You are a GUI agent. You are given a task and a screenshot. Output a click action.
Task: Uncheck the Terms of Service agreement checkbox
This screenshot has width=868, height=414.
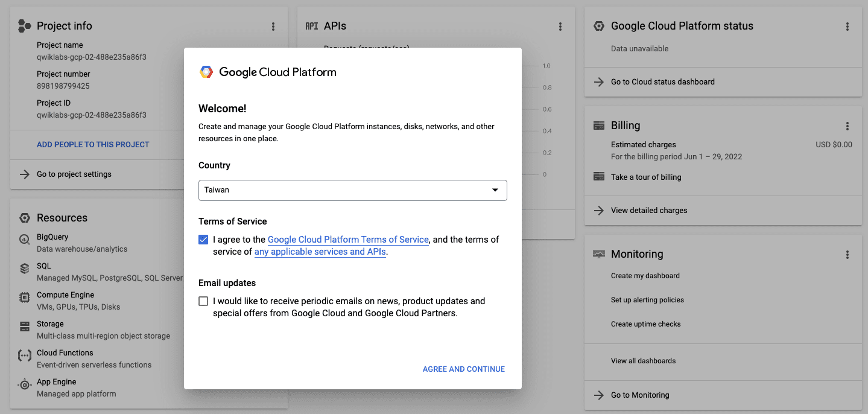click(203, 240)
